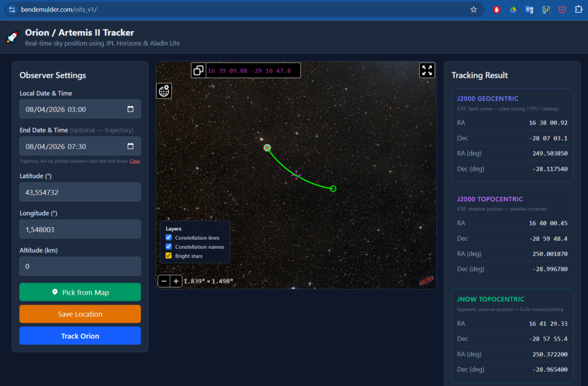This screenshot has width=588, height=386.
Task: Click the Clear link under trajectory note
Action: click(135, 161)
